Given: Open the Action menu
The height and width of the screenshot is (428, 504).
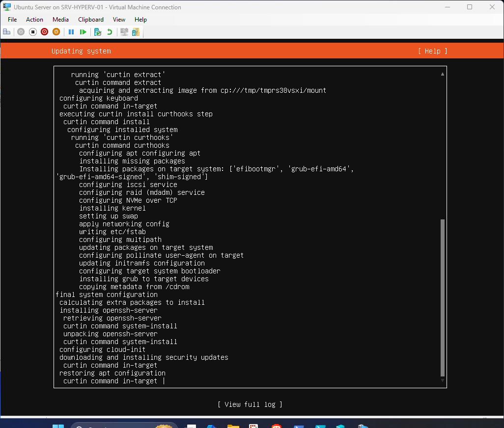Looking at the screenshot, I should pos(34,20).
